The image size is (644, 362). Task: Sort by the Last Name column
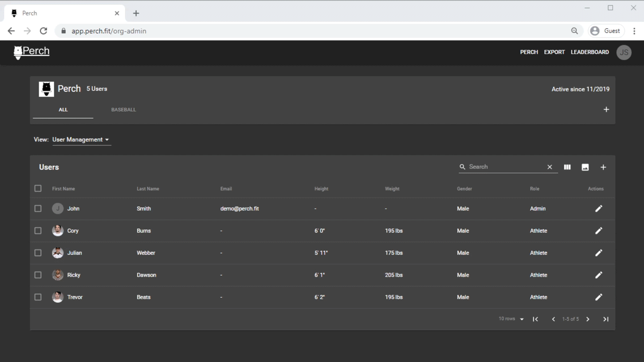coord(148,189)
